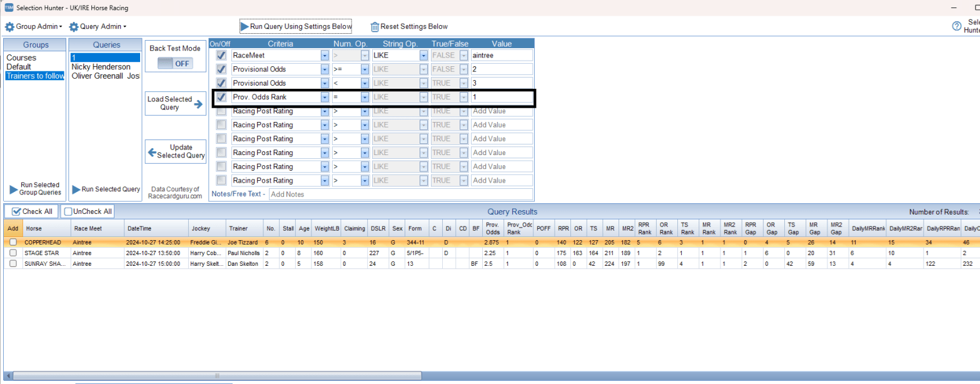
Task: Uncheck the RaceMeet criteria checkbox
Action: click(x=221, y=56)
